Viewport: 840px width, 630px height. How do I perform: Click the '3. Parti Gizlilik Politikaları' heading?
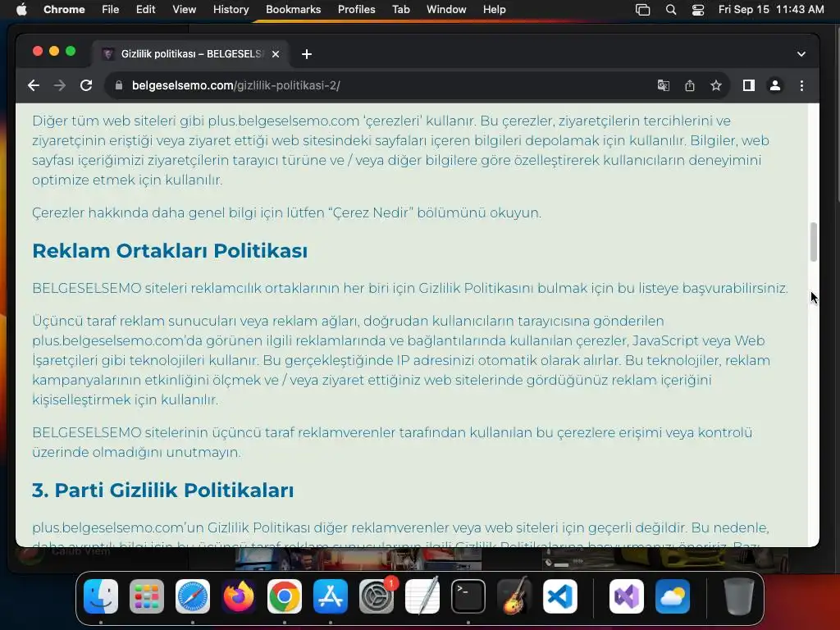163,491
